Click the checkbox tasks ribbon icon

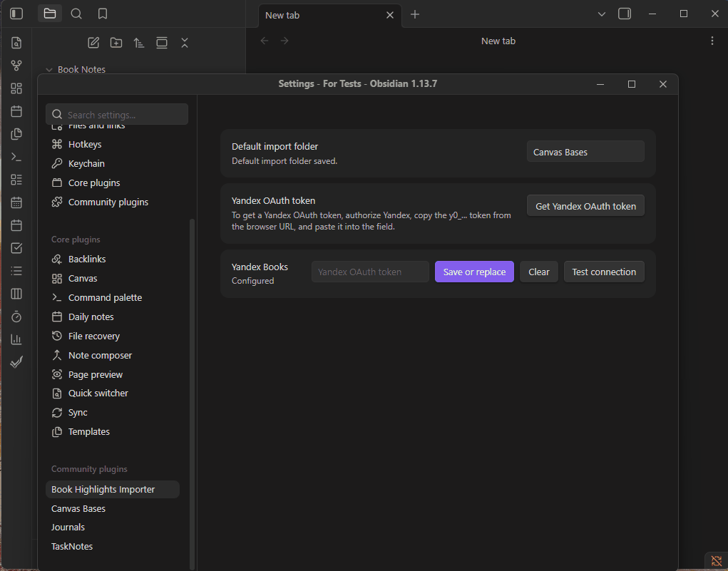(x=16, y=248)
